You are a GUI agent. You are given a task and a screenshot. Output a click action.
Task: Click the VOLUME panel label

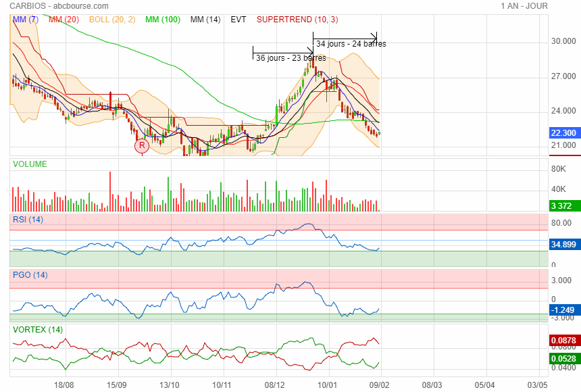tap(30, 164)
